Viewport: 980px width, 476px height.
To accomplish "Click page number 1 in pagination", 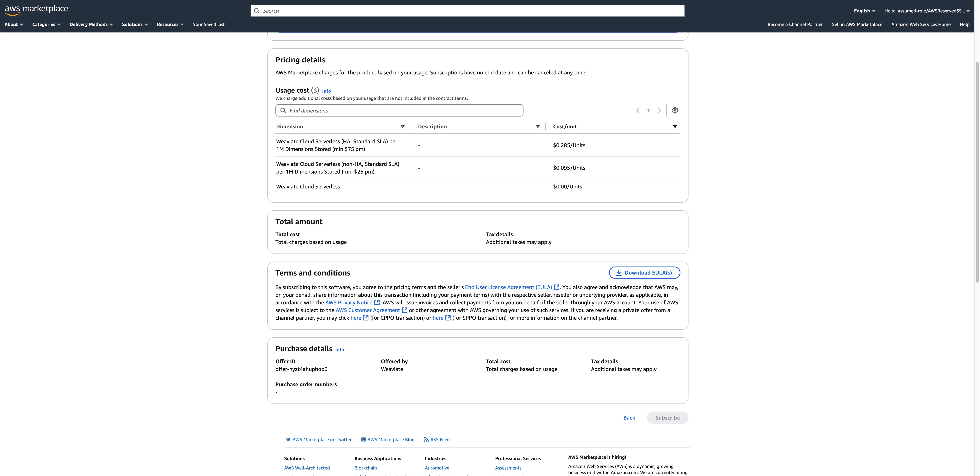I will point(649,111).
